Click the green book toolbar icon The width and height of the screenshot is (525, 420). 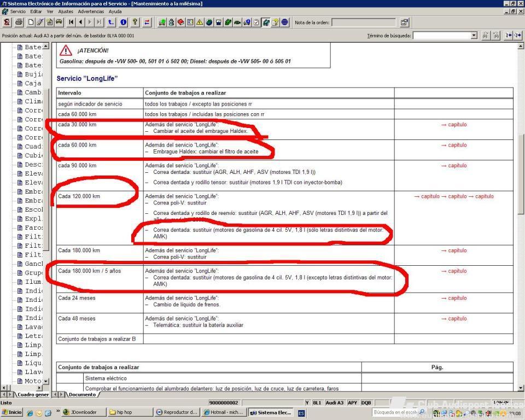[228, 22]
